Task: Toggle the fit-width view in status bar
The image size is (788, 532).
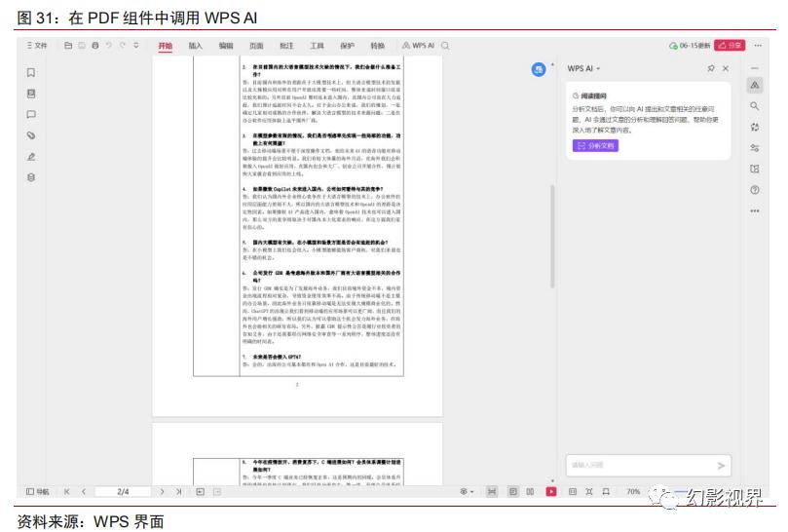Action: (492, 491)
